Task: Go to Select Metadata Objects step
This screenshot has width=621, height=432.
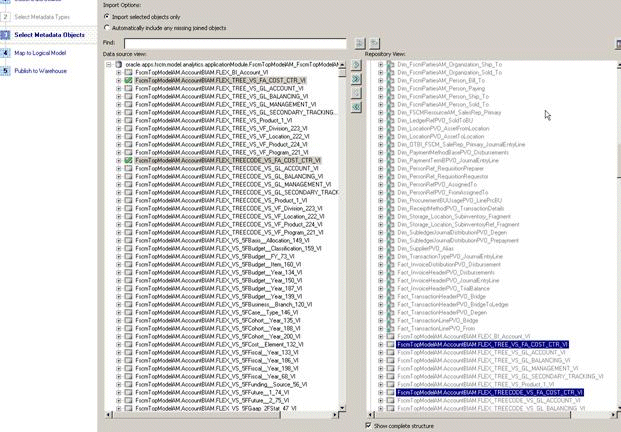Action: [x=50, y=35]
